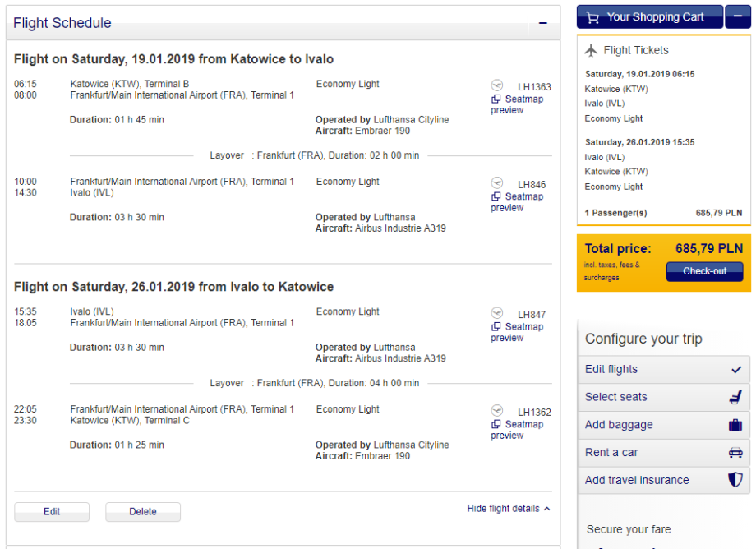Click the shopping cart icon in header
Image resolution: width=756 pixels, height=549 pixels.
click(594, 17)
